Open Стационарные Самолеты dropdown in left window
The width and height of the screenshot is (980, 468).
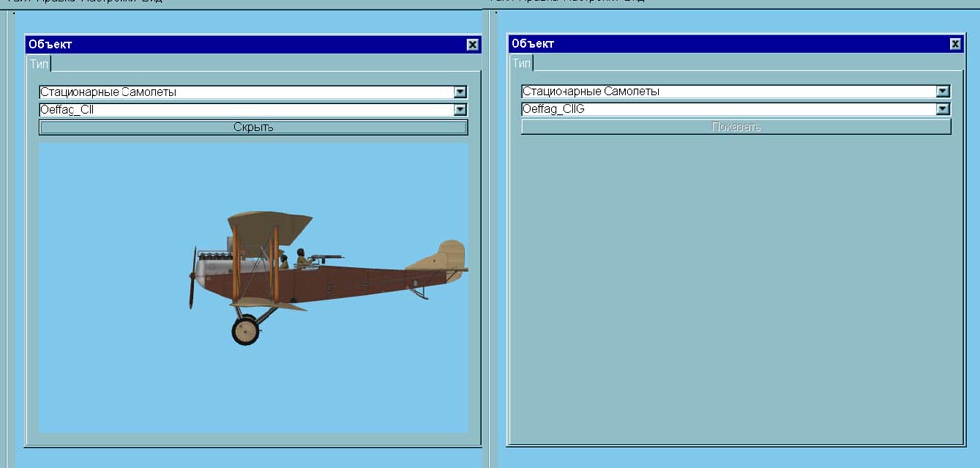[x=460, y=92]
